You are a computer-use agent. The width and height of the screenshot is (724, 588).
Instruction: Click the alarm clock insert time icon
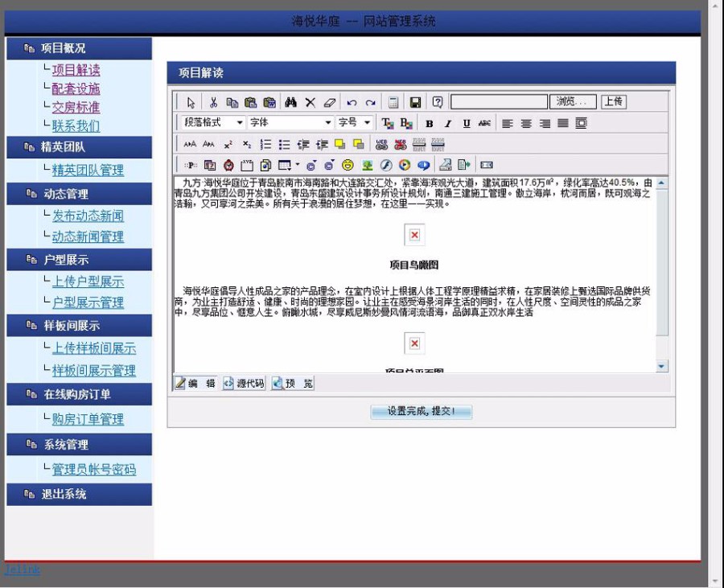coord(228,165)
